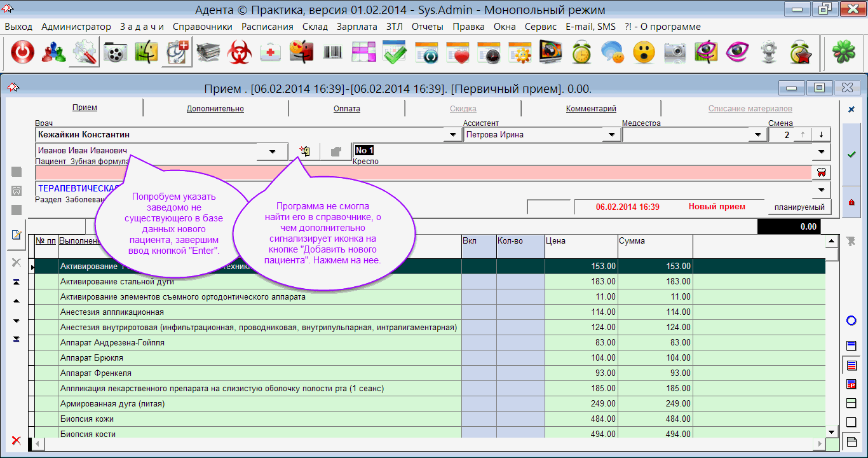
Task: Click the camera icon in toolbar
Action: [675, 53]
